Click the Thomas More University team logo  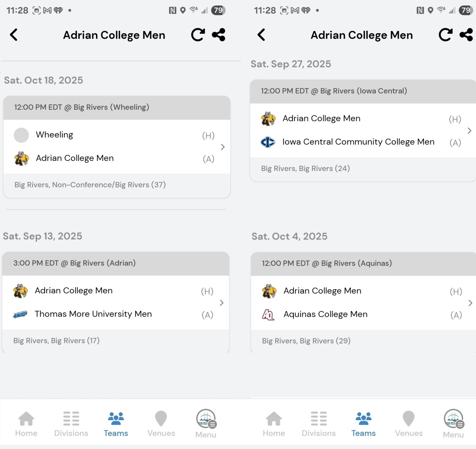[20, 314]
